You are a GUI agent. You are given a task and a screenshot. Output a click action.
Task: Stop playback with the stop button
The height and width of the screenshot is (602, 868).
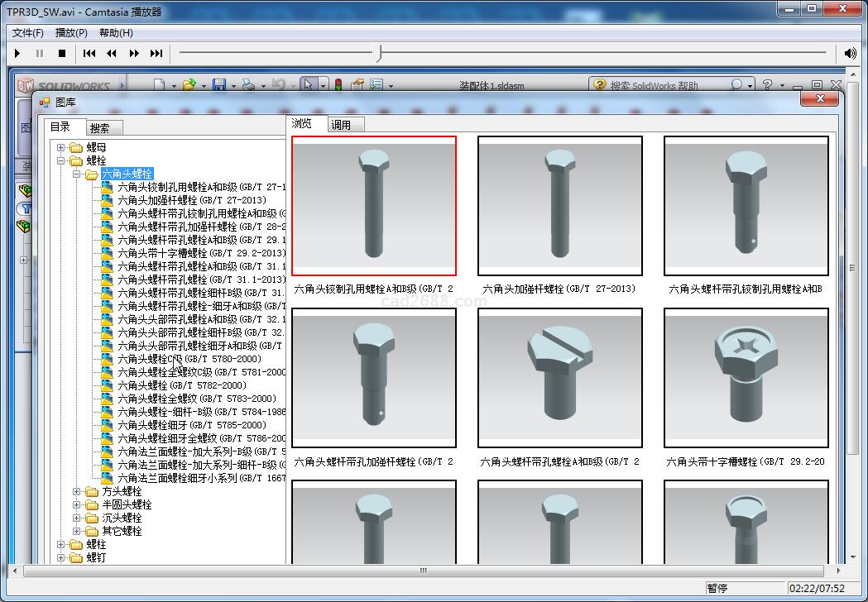point(62,53)
